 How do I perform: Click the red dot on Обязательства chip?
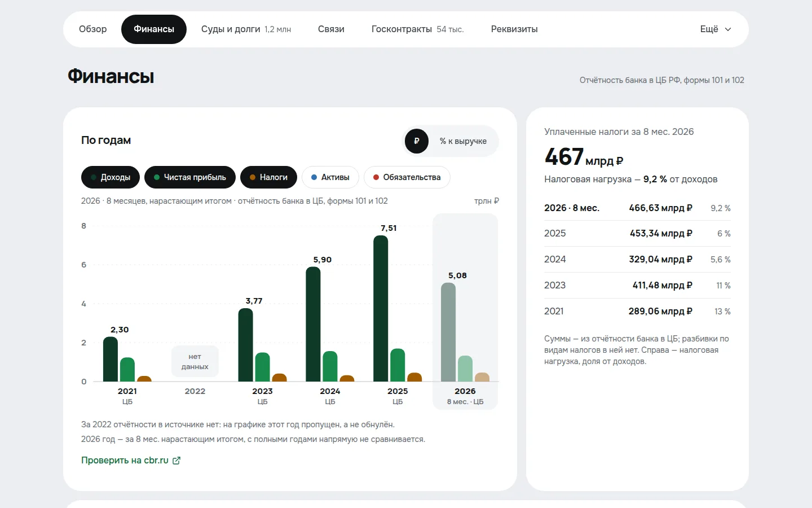(376, 177)
